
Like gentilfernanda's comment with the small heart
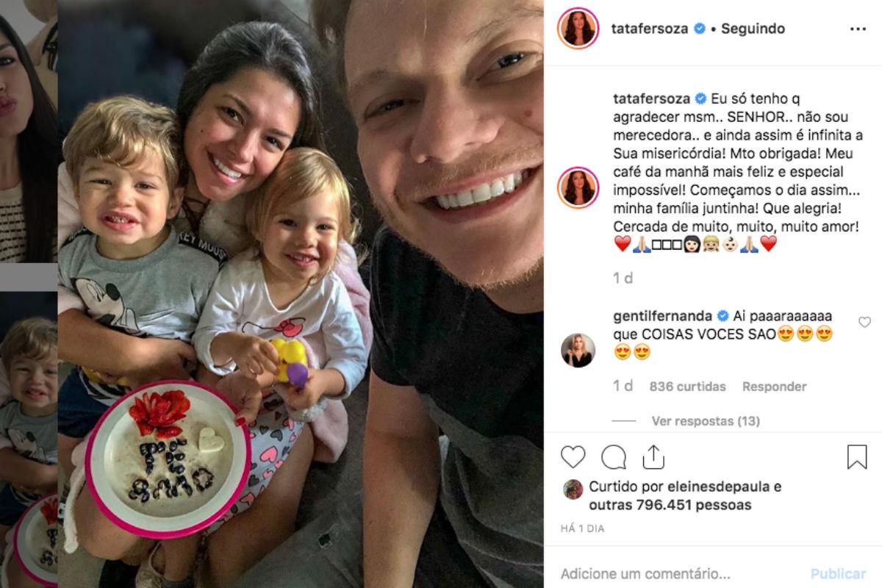(x=864, y=322)
